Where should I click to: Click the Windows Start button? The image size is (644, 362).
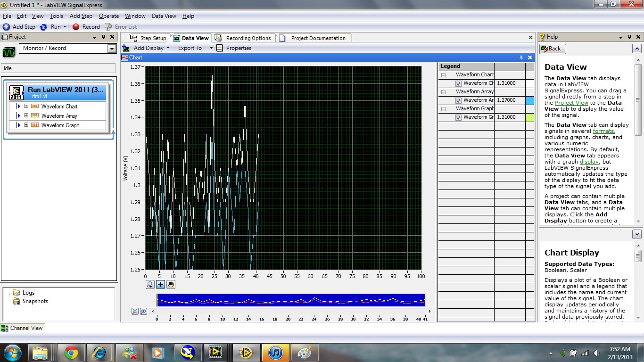pos(13,353)
